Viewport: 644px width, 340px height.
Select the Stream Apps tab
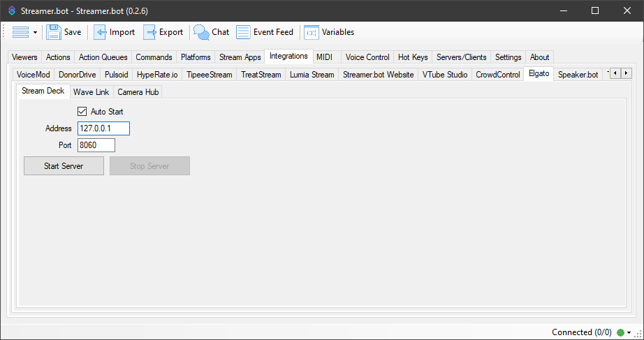(240, 57)
